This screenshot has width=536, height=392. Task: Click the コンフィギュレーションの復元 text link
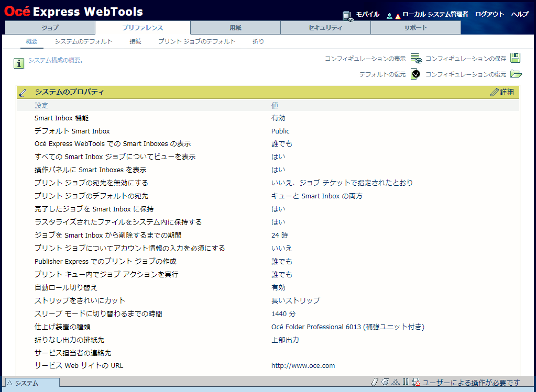coord(466,74)
